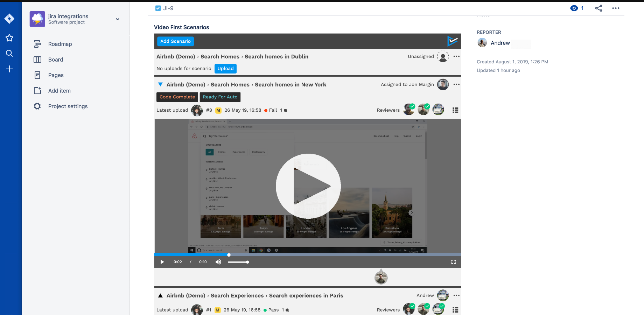Open ellipsis menu for Search homes in Dublin
Viewport: 644px width, 315px height.
[x=456, y=56]
